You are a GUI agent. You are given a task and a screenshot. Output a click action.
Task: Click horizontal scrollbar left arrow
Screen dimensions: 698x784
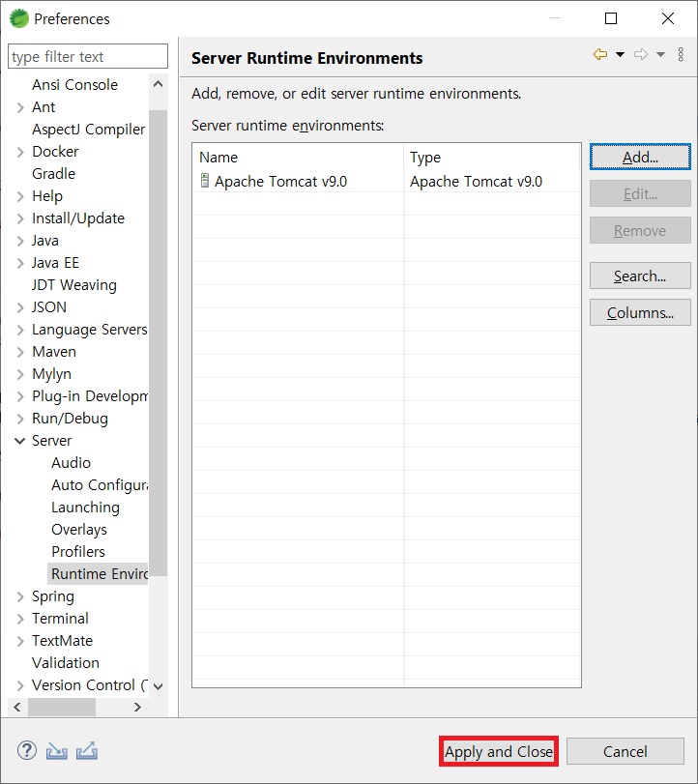(x=17, y=707)
